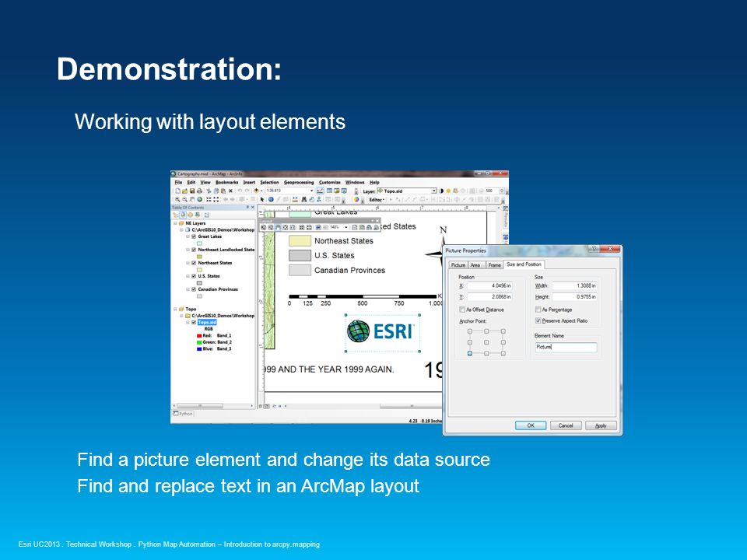Check the As Offset Distance checkbox
The height and width of the screenshot is (560, 747).
pos(461,310)
